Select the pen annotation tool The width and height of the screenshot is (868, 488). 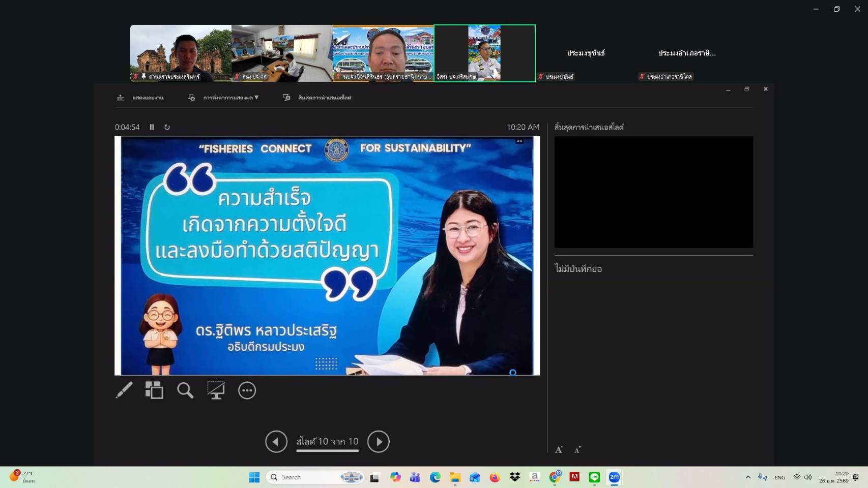123,390
